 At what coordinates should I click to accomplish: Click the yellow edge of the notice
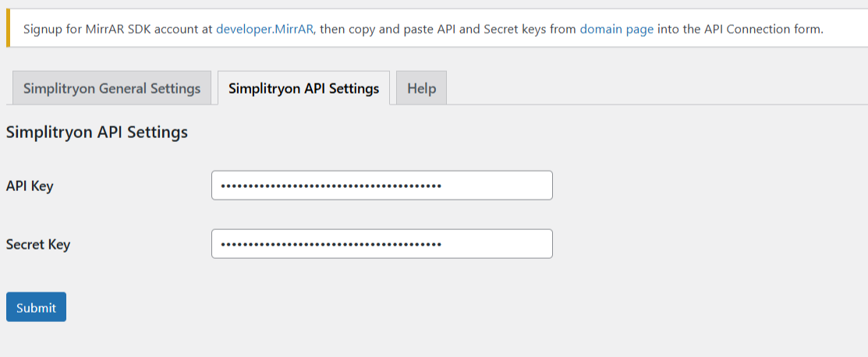click(x=8, y=28)
